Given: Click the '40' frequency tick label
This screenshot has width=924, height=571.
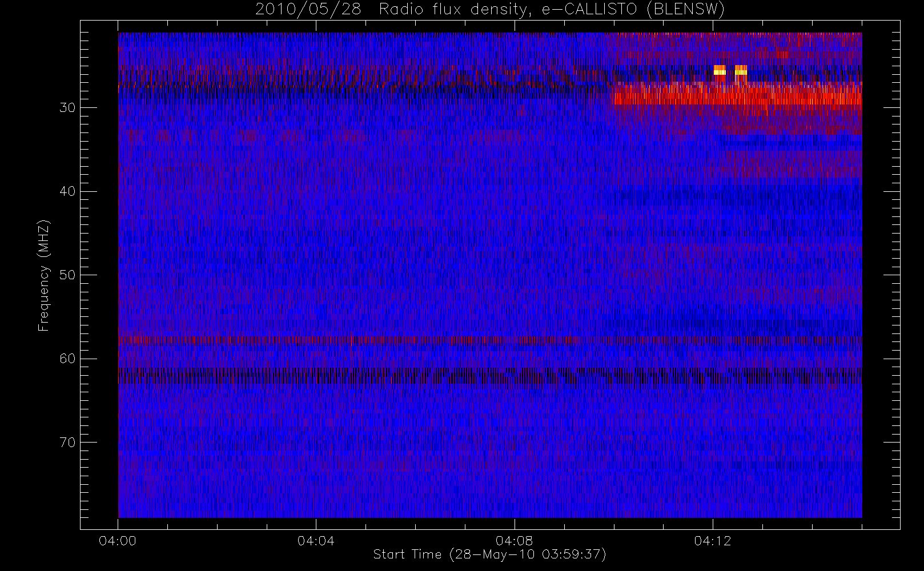Looking at the screenshot, I should point(67,191).
